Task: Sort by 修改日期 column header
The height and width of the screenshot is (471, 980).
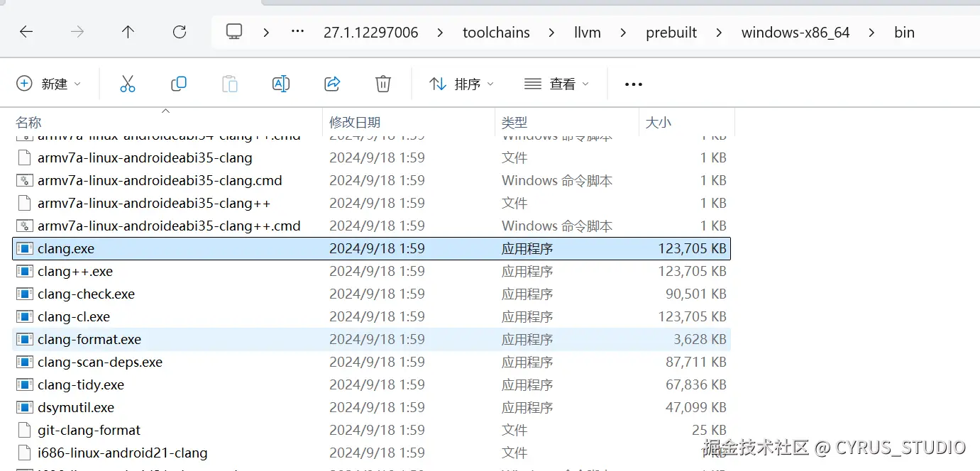Action: (x=355, y=122)
